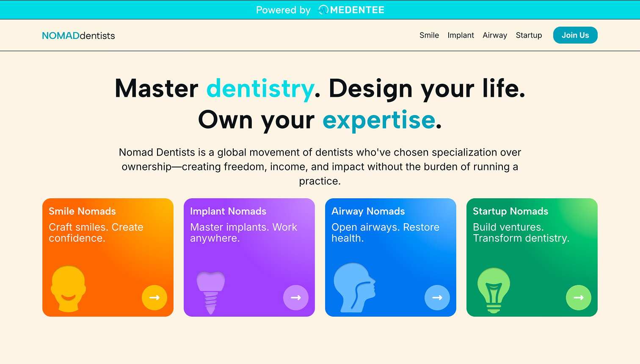Click 'Build ventures. Transform dentistry.' text
640x364 pixels.
[521, 233]
